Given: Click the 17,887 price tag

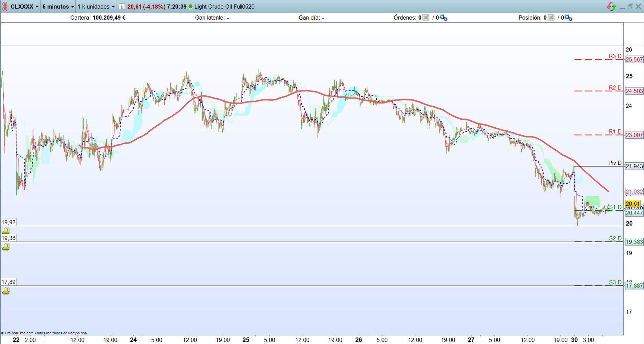Looking at the screenshot, I should click(x=634, y=286).
